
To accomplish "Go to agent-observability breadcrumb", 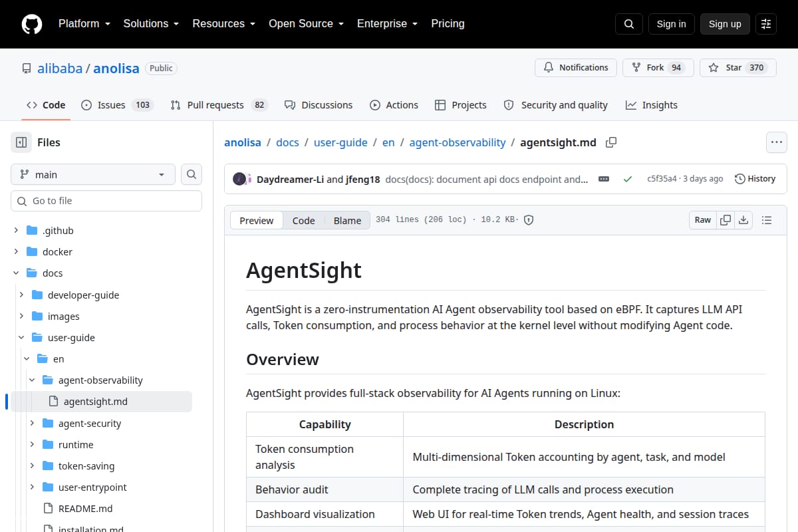I will tap(458, 142).
